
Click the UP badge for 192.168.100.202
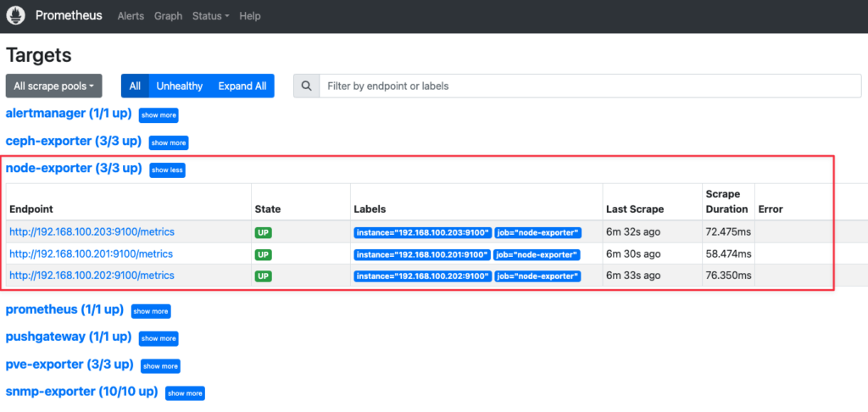tap(263, 276)
